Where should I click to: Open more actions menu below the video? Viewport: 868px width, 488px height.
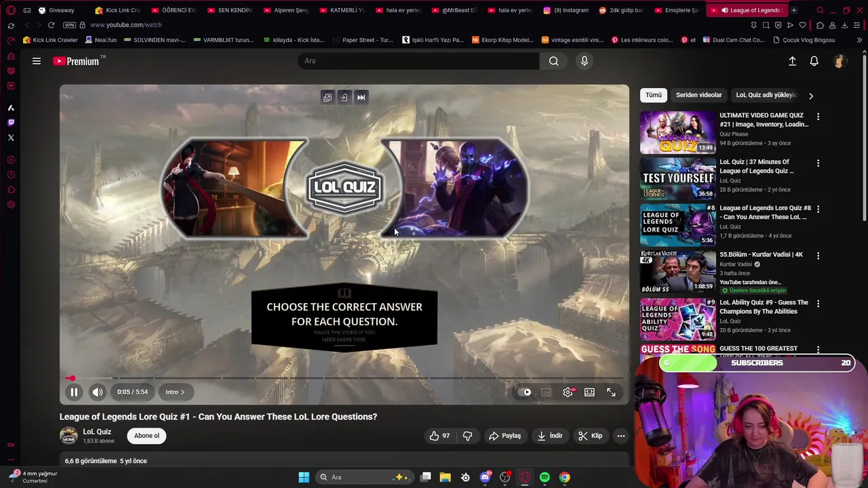pos(620,436)
